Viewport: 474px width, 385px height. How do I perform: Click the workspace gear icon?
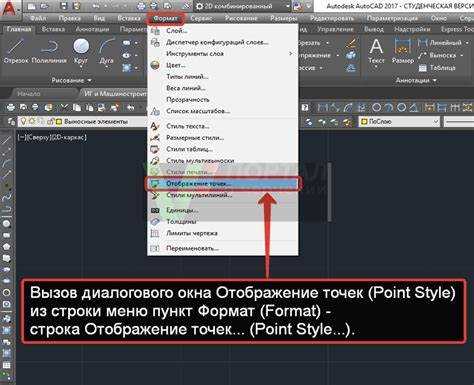(x=199, y=6)
